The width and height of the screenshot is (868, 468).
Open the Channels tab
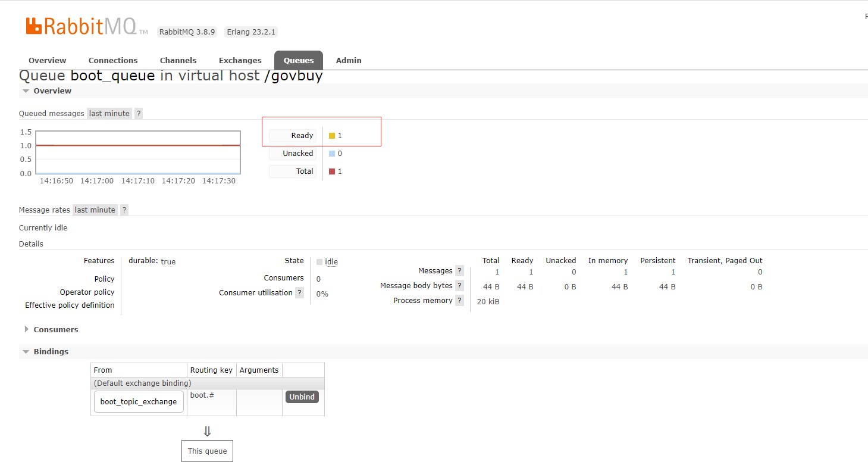(178, 61)
